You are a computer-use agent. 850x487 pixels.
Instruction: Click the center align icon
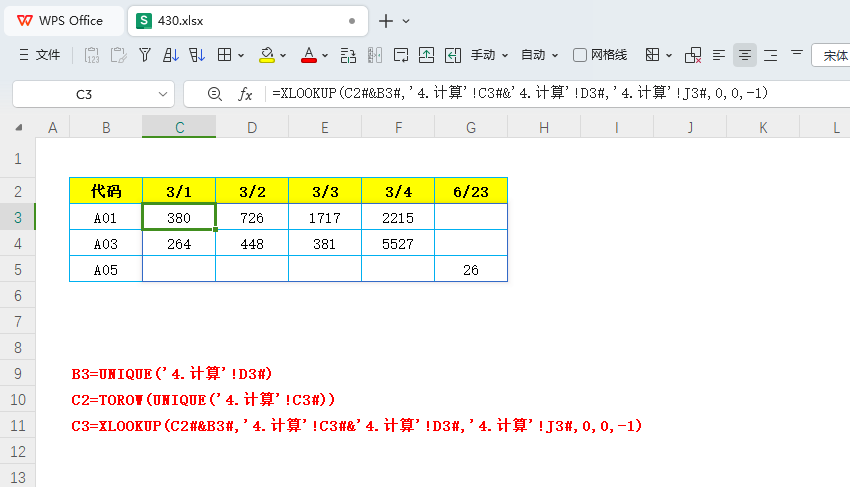click(745, 55)
